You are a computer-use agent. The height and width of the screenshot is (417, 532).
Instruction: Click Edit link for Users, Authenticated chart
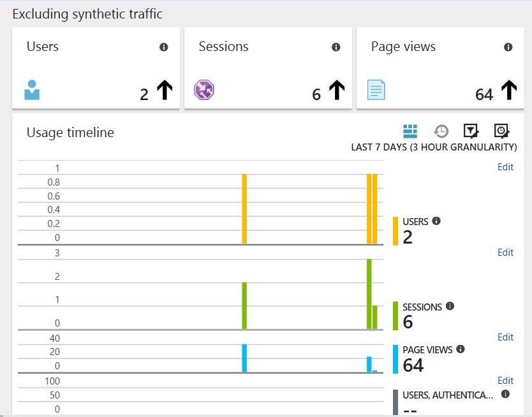pos(505,381)
